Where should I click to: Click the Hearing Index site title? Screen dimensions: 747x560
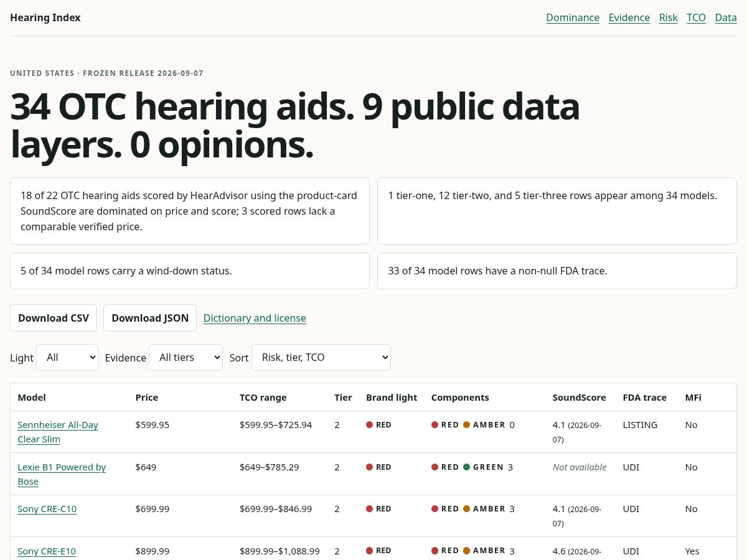(45, 17)
